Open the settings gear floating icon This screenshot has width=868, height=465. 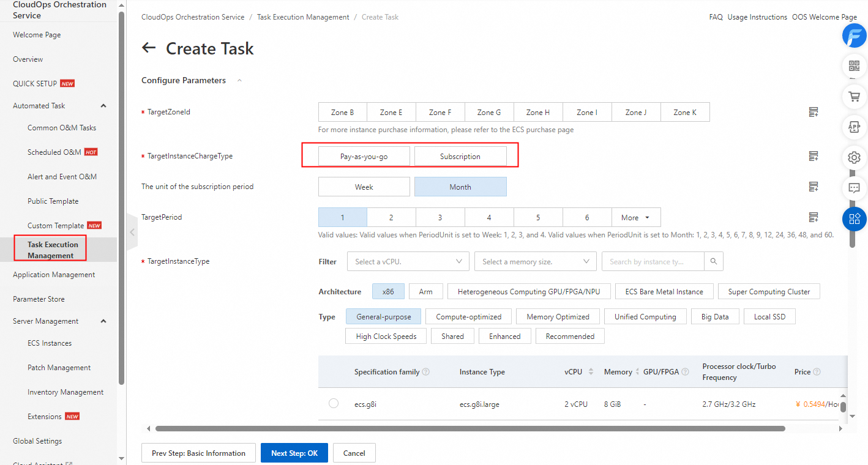click(854, 158)
